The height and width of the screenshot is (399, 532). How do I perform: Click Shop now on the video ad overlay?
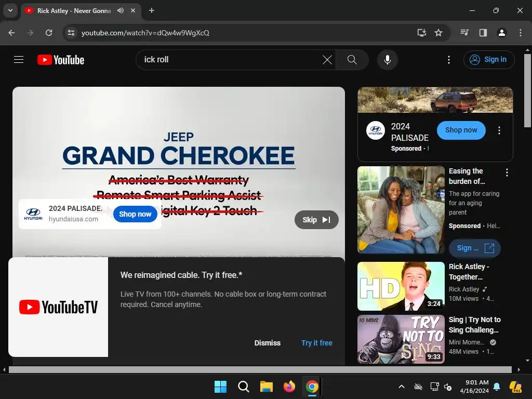(135, 214)
